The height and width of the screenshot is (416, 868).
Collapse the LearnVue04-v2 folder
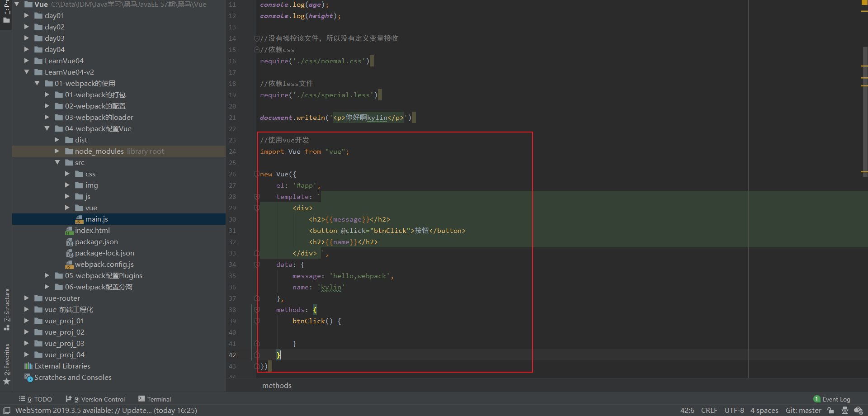click(x=27, y=72)
